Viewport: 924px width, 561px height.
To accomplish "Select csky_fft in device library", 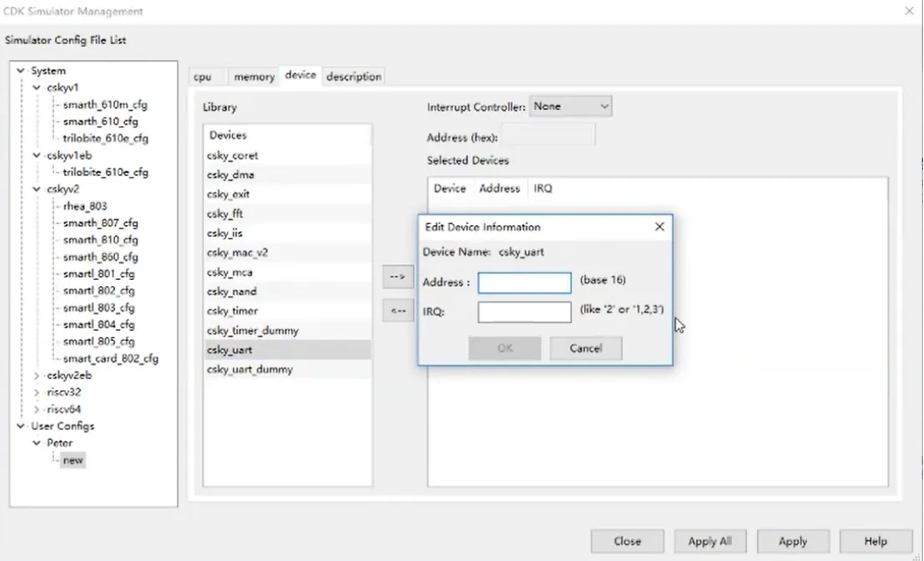I will coord(288,214).
